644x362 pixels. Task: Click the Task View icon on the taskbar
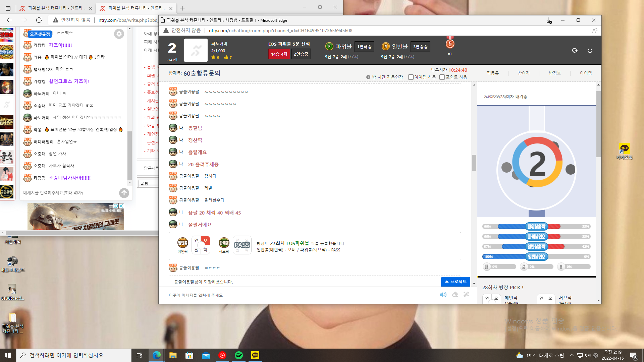click(x=140, y=355)
